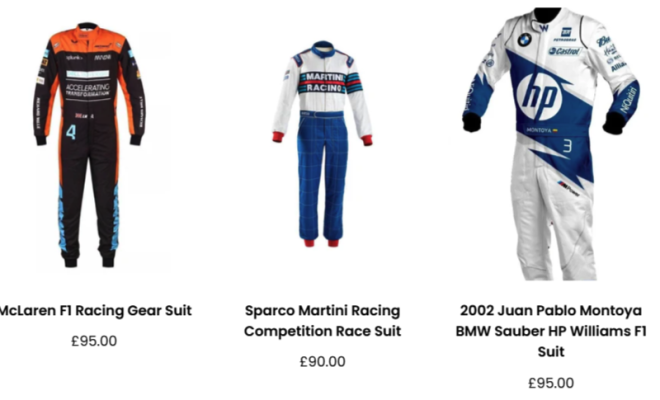This screenshot has width=660, height=400.
Task: Click the Montoya name tag on the suit belt
Action: (541, 131)
